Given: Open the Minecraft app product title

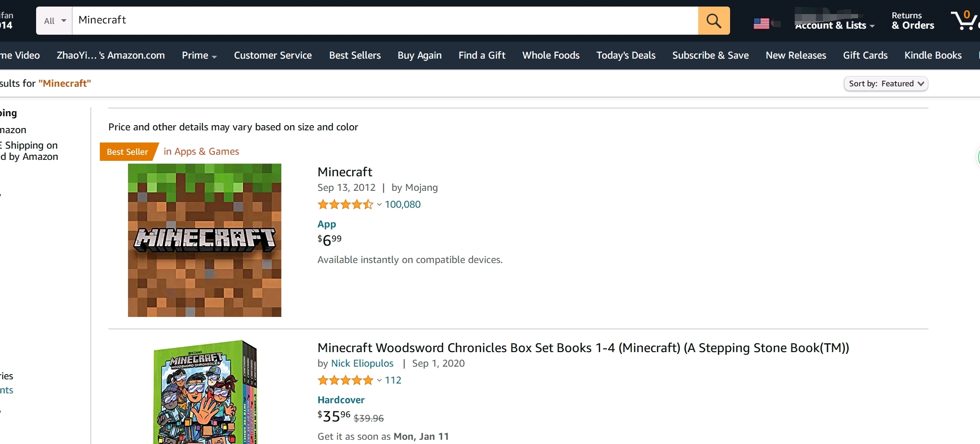Looking at the screenshot, I should pyautogui.click(x=345, y=172).
